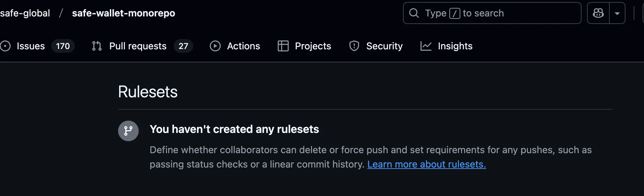Follow the "Learn more about rulesets" link
This screenshot has width=644, height=196.
426,164
